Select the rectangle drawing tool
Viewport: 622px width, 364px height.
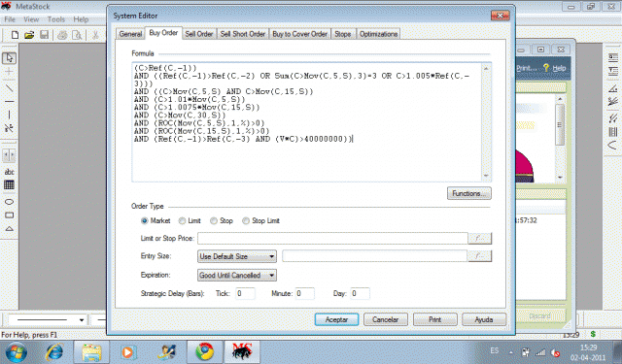tap(9, 215)
